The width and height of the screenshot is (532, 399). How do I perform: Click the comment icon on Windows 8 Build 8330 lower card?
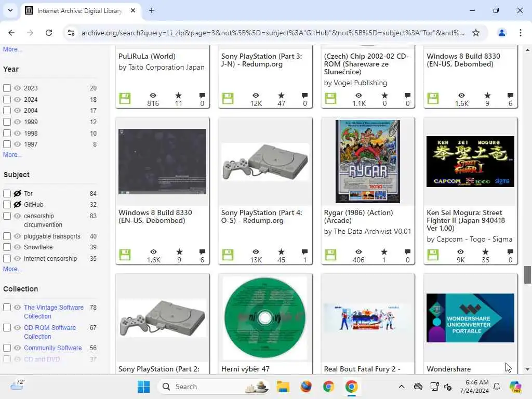(x=202, y=252)
